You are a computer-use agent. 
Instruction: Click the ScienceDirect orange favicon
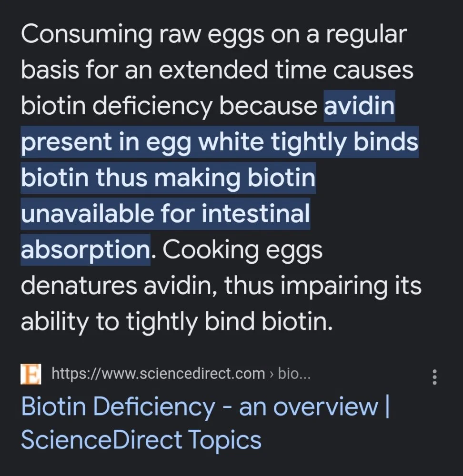31,374
